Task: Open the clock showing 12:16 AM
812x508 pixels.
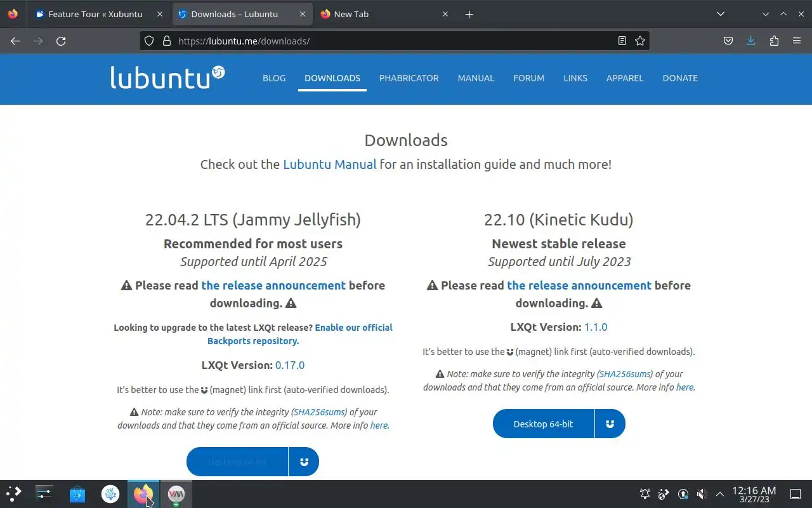Action: point(754,494)
